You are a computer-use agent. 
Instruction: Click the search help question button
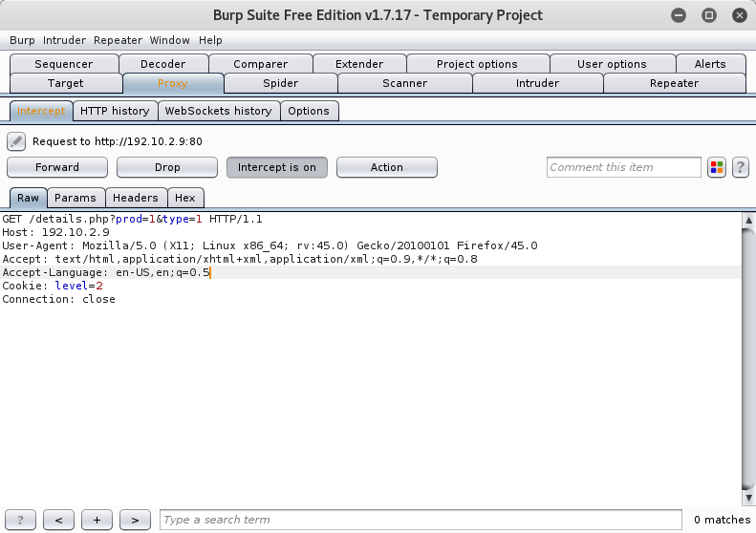20,520
